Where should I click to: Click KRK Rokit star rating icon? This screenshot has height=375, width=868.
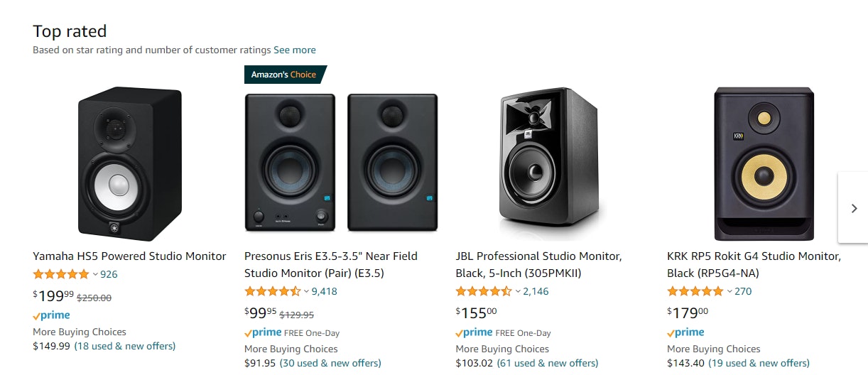click(x=695, y=291)
